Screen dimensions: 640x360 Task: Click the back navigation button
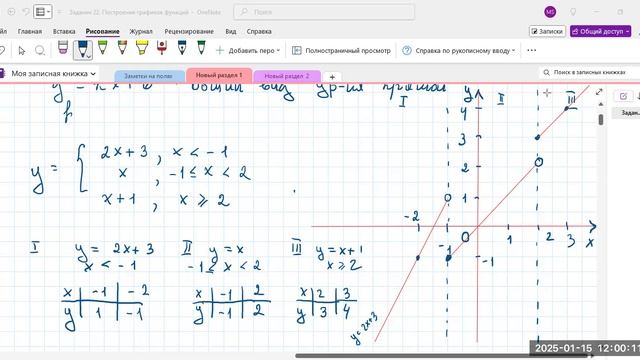click(11, 12)
